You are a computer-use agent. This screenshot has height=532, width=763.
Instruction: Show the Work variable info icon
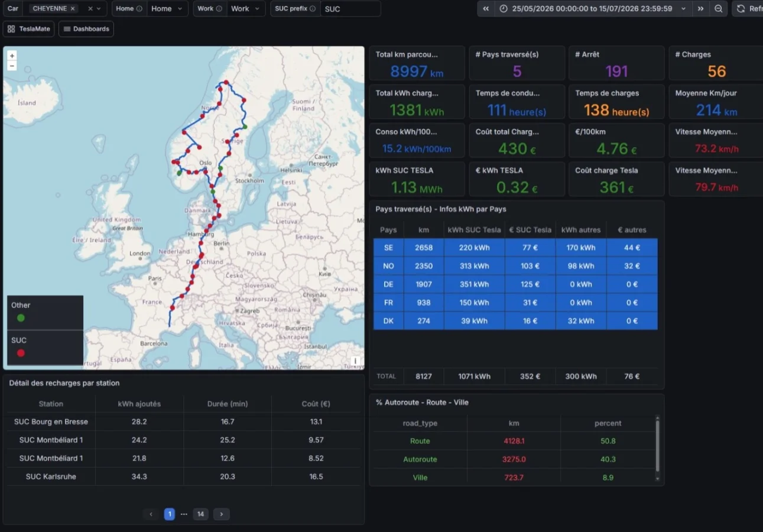click(x=219, y=9)
